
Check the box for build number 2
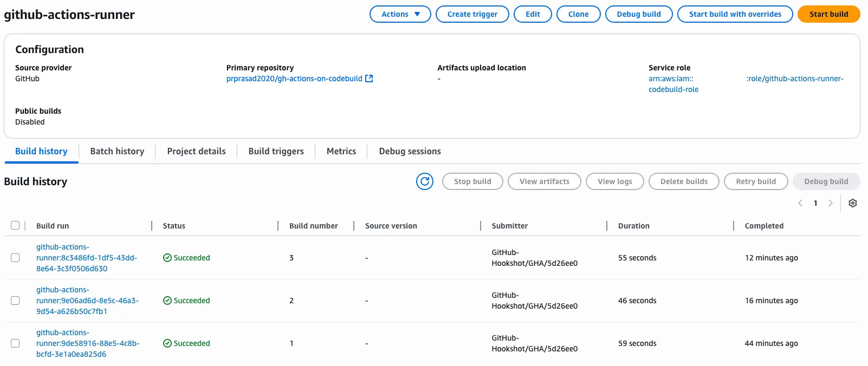(15, 300)
